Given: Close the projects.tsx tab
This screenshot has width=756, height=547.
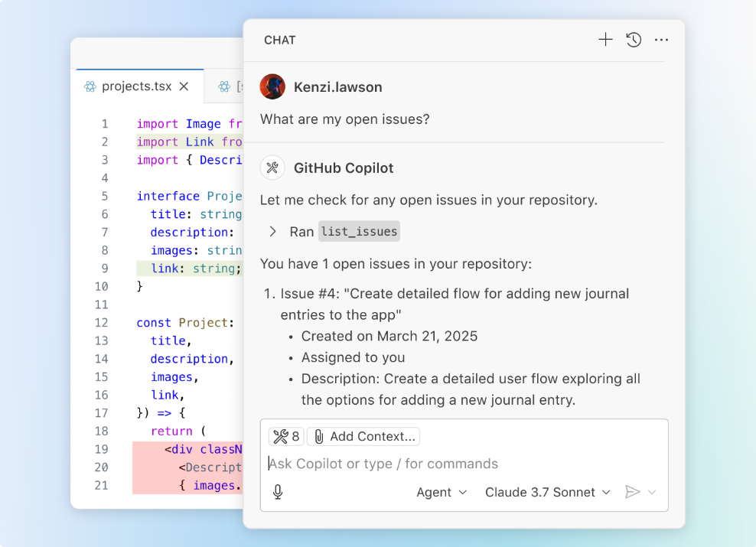Looking at the screenshot, I should pos(184,86).
